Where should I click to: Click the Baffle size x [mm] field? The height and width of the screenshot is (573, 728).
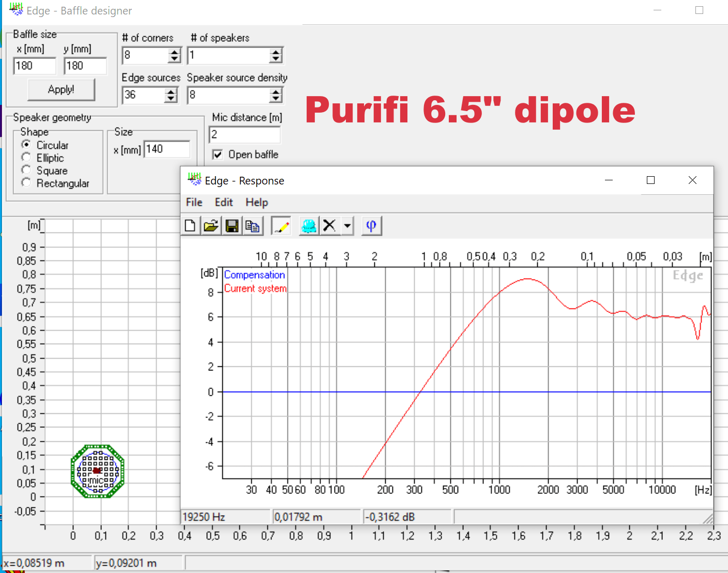tap(35, 66)
